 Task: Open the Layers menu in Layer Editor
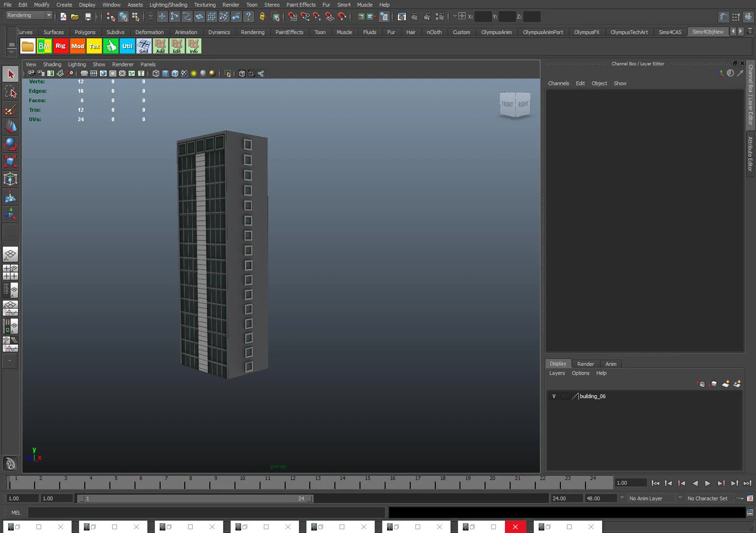pyautogui.click(x=557, y=373)
